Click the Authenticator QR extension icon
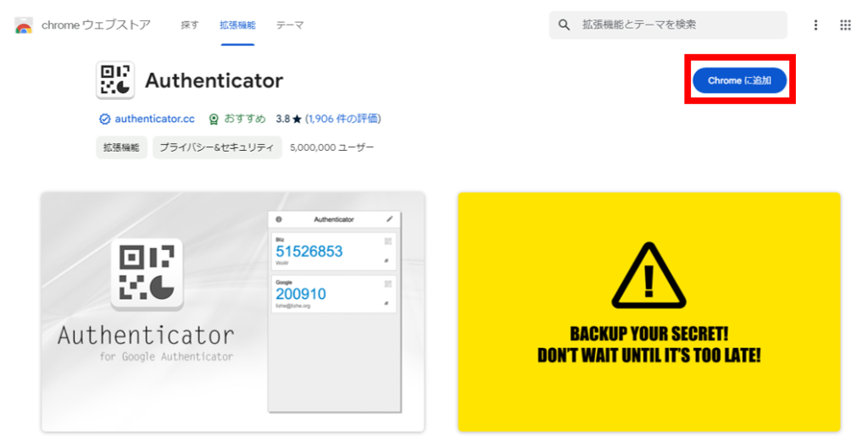Viewport: 868px width, 448px height. [115, 80]
